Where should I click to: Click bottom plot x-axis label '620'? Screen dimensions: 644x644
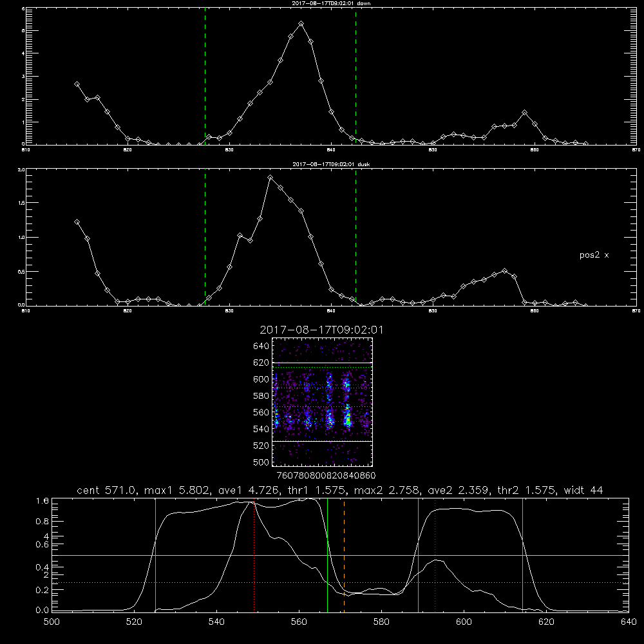[x=546, y=622]
